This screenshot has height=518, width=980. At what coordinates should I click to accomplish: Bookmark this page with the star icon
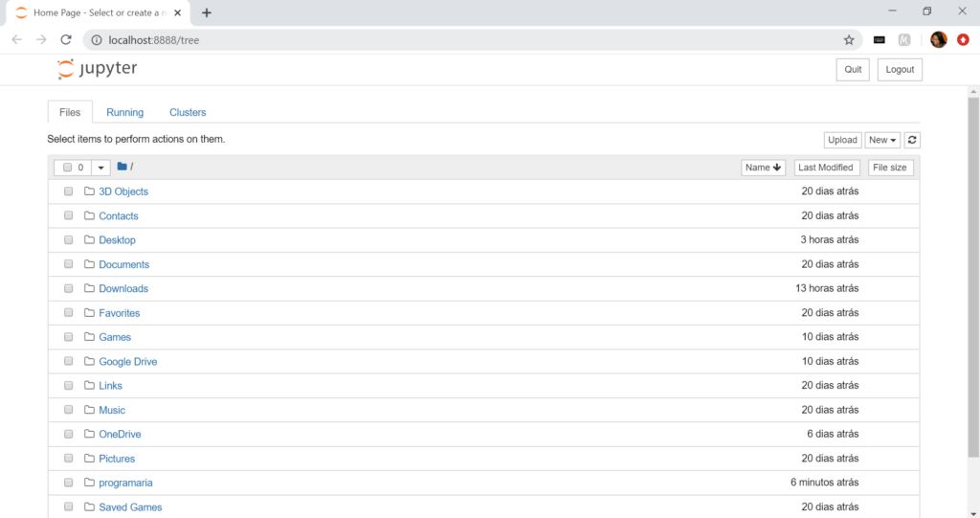tap(848, 40)
